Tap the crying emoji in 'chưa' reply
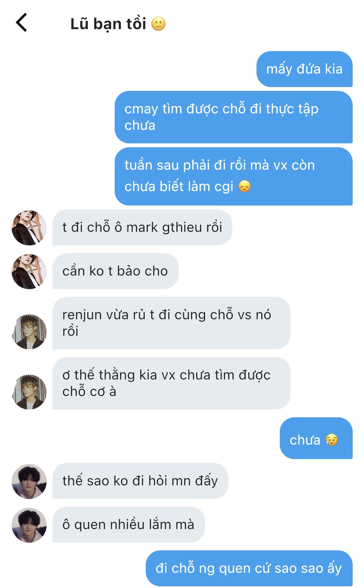 pos(332,440)
